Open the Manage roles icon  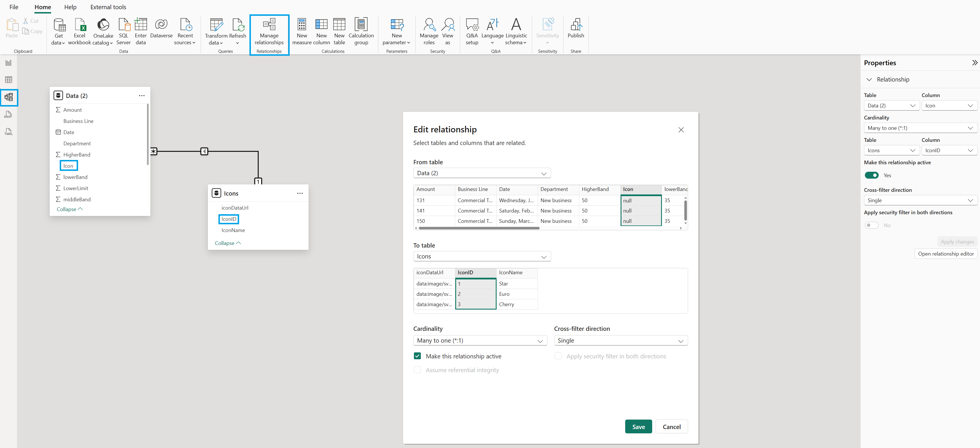tap(429, 25)
